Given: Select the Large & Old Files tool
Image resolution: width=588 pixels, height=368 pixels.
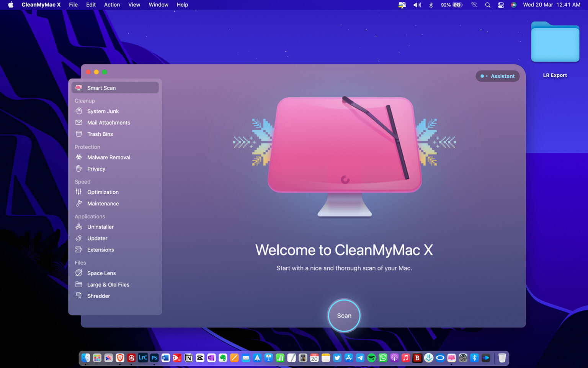Looking at the screenshot, I should 108,284.
